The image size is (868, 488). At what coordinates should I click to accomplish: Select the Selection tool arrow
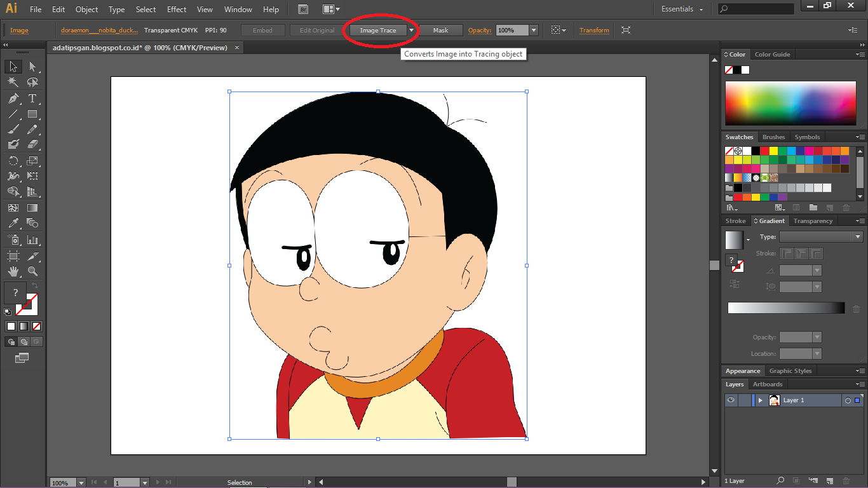[x=13, y=66]
